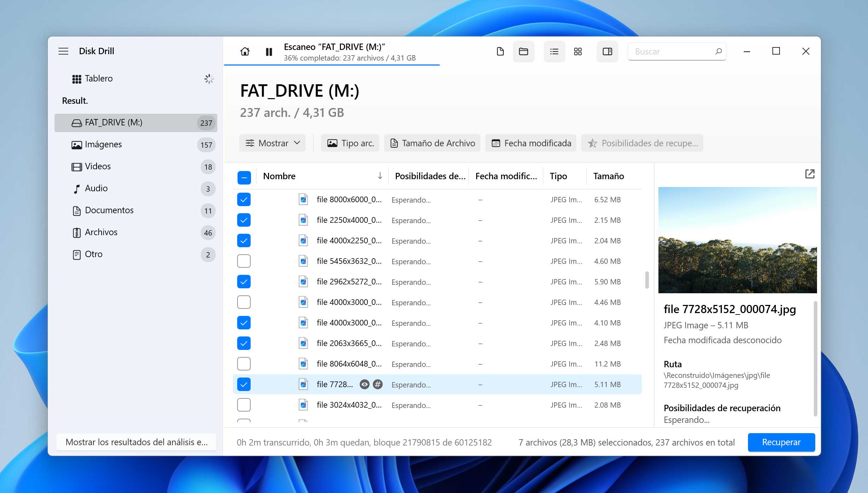The width and height of the screenshot is (868, 493).
Task: Click Mostrar los resultados del análisis button
Action: (136, 442)
